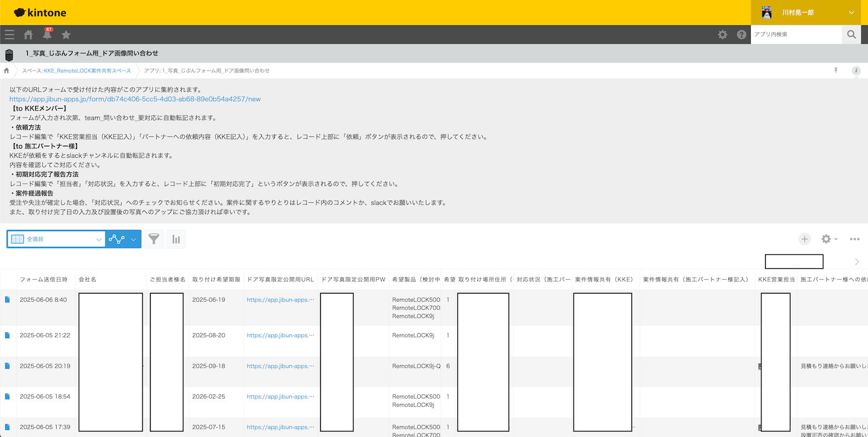Open favorites star icon
Image resolution: width=868 pixels, height=437 pixels.
(x=66, y=35)
